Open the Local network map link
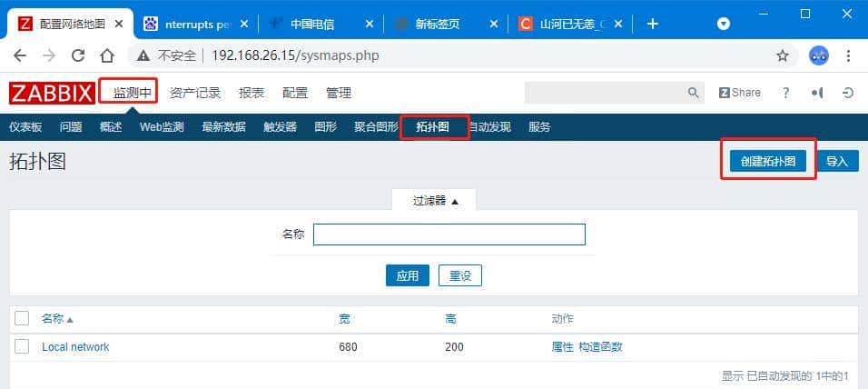The height and width of the screenshot is (389, 868). (x=76, y=347)
